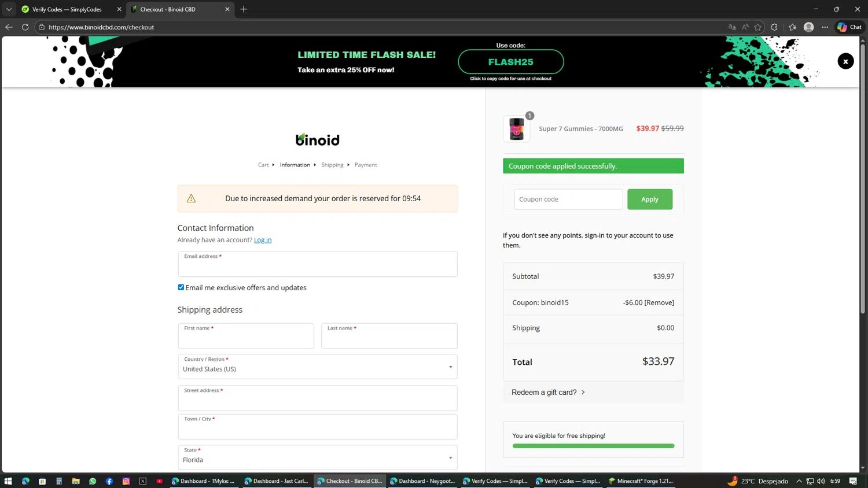868x488 pixels.
Task: Open WhatsApp from taskbar
Action: [x=93, y=481]
